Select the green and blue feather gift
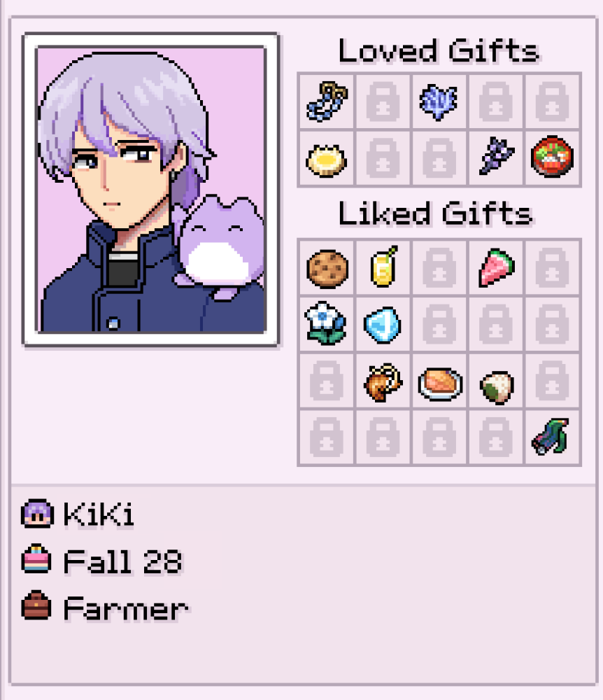This screenshot has width=603, height=700. (x=551, y=437)
